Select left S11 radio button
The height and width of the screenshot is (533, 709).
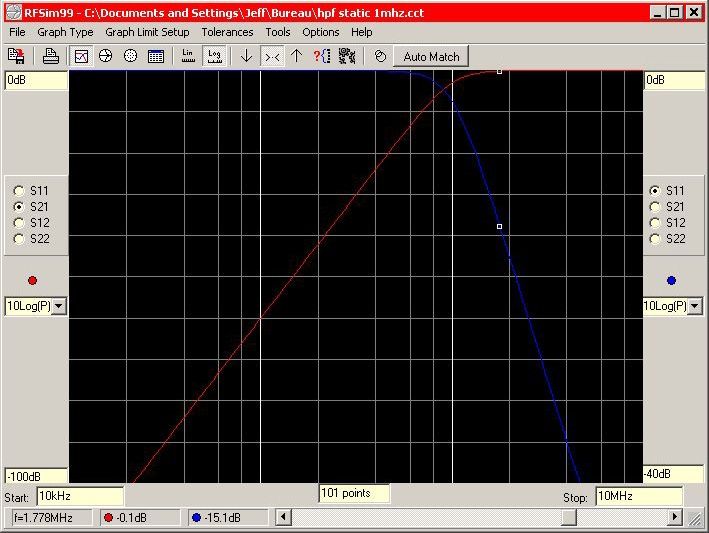point(19,191)
